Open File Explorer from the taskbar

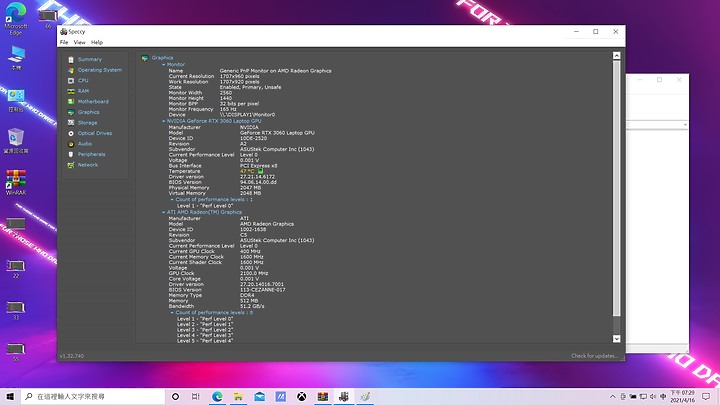(238, 396)
